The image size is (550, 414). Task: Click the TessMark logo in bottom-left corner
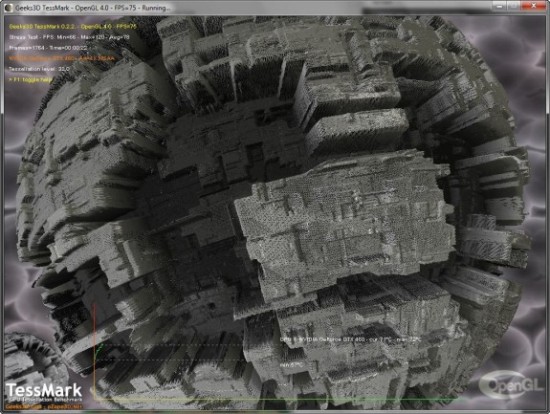[x=44, y=390]
